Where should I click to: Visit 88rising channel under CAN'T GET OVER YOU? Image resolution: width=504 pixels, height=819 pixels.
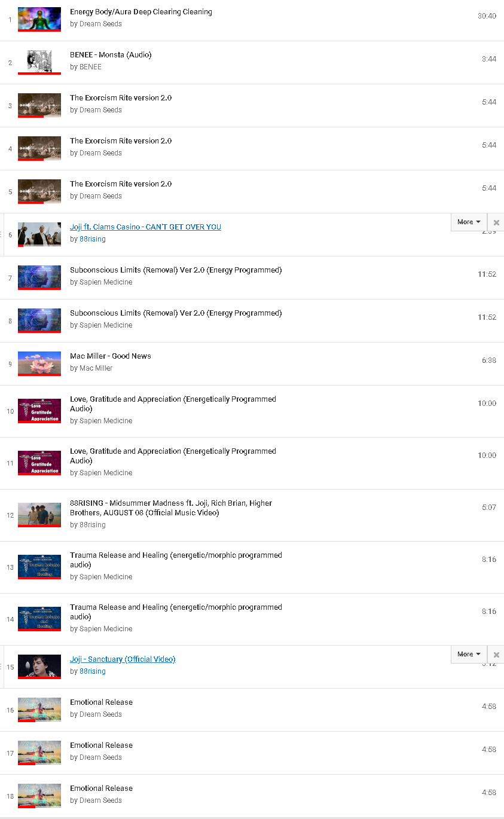92,239
